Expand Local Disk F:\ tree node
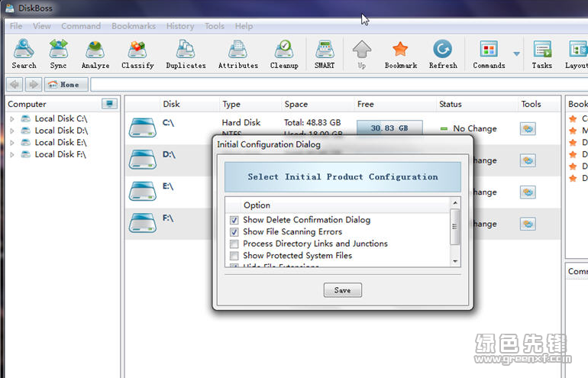Screen dimensions: 588x378 point(12,155)
